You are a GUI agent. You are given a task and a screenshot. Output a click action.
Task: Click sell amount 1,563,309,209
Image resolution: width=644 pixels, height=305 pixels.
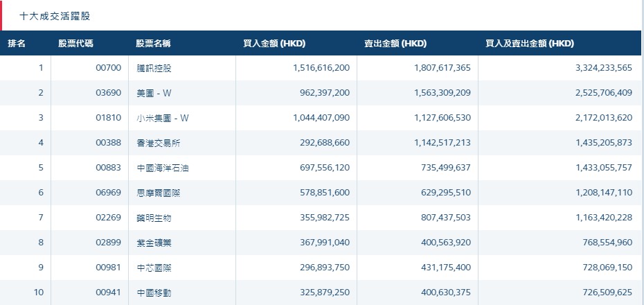[442, 93]
